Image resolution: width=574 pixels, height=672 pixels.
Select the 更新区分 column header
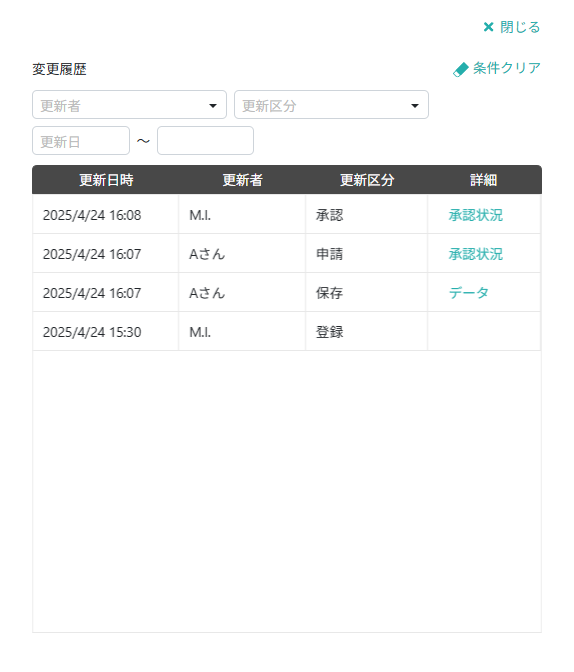click(367, 180)
